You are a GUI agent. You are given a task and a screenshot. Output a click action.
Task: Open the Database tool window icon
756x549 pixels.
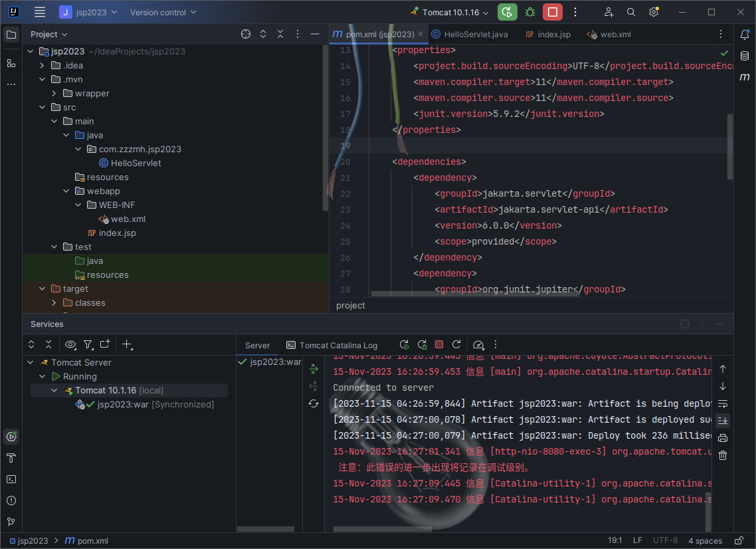745,56
